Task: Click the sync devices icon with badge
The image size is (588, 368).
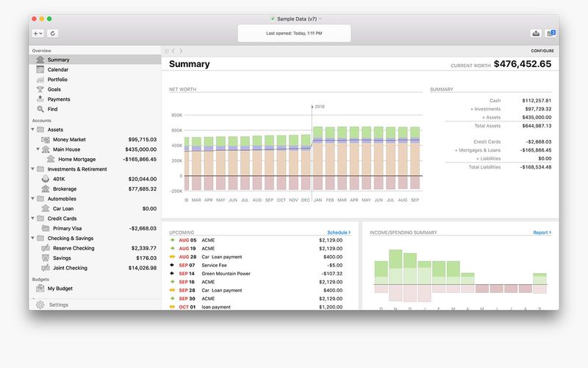Action: tap(551, 33)
